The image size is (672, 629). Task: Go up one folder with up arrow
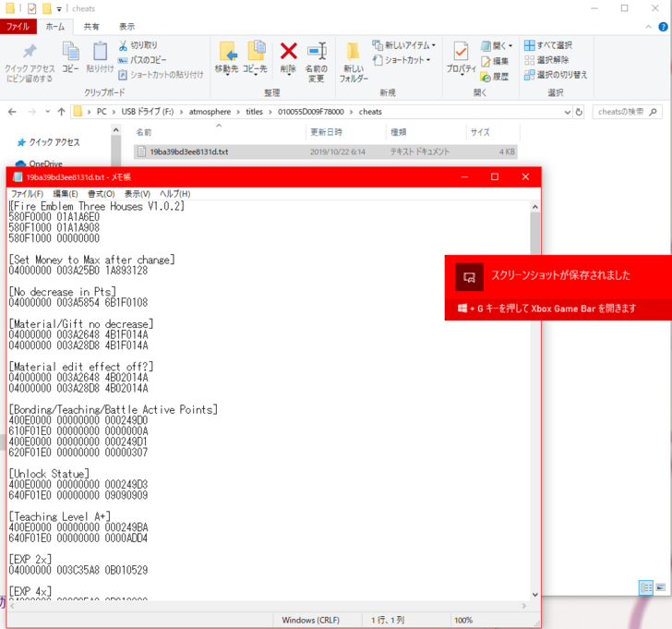click(61, 112)
